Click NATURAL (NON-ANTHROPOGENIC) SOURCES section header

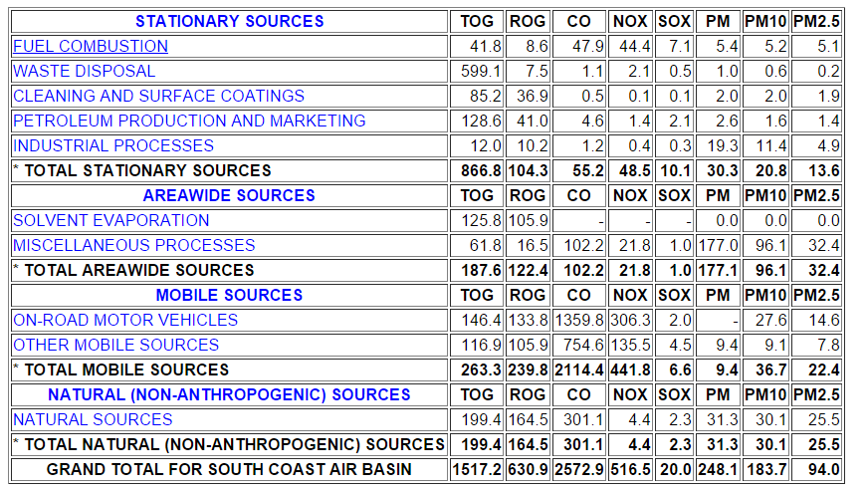tap(229, 394)
